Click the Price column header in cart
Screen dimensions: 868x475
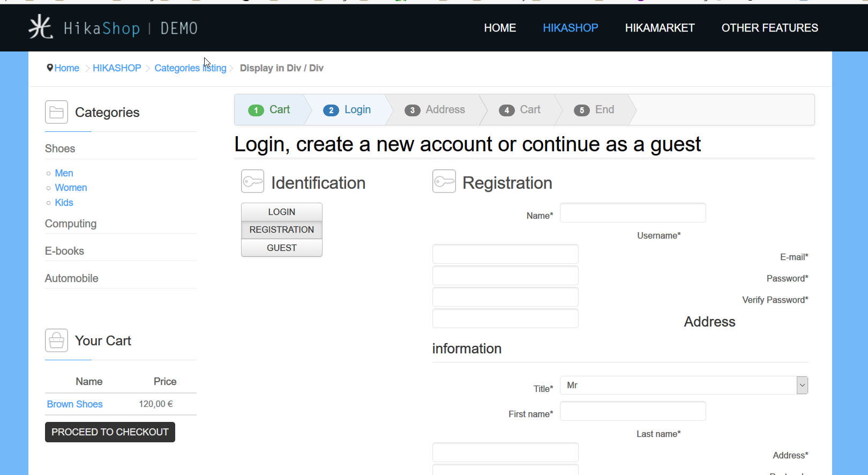tap(165, 381)
